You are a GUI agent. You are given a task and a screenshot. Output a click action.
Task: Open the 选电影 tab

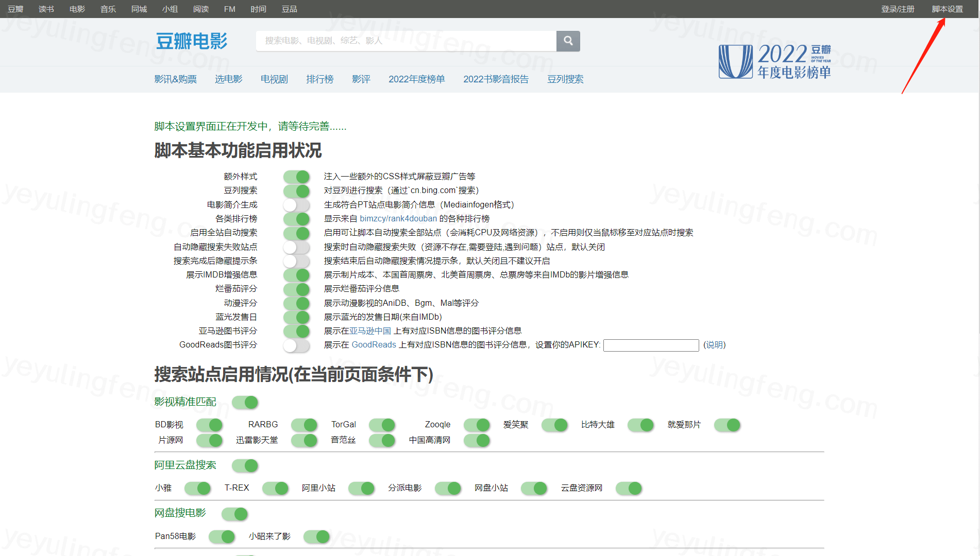(228, 79)
